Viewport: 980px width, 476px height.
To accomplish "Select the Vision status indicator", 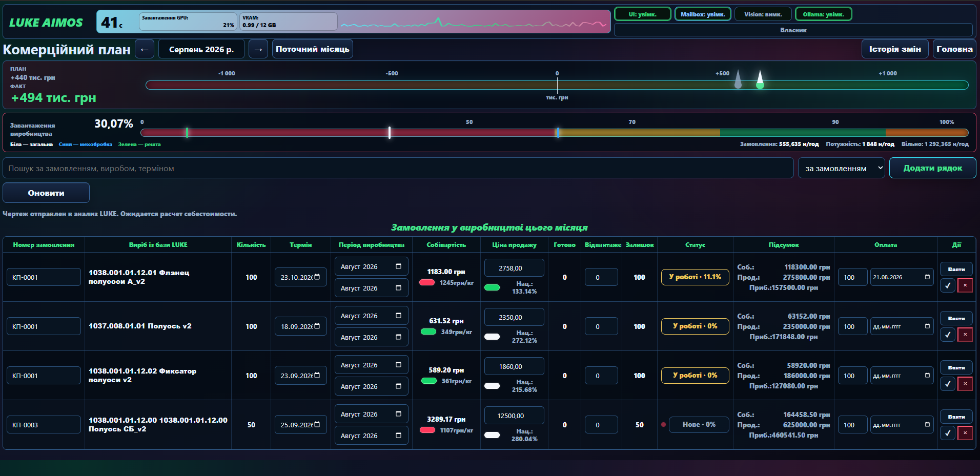I will click(x=763, y=14).
